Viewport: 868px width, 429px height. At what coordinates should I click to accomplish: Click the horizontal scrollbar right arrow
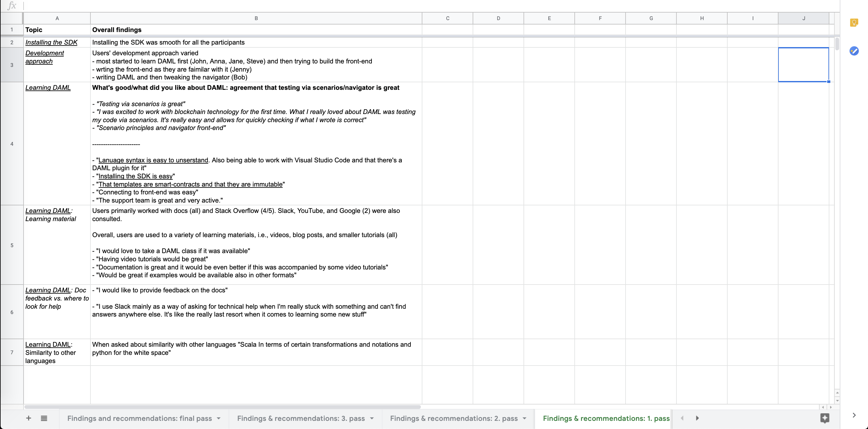coord(831,407)
